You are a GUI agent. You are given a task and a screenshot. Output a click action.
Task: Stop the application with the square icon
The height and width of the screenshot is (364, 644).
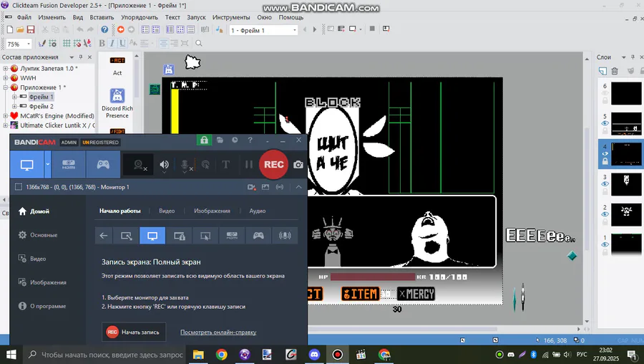coord(372,29)
